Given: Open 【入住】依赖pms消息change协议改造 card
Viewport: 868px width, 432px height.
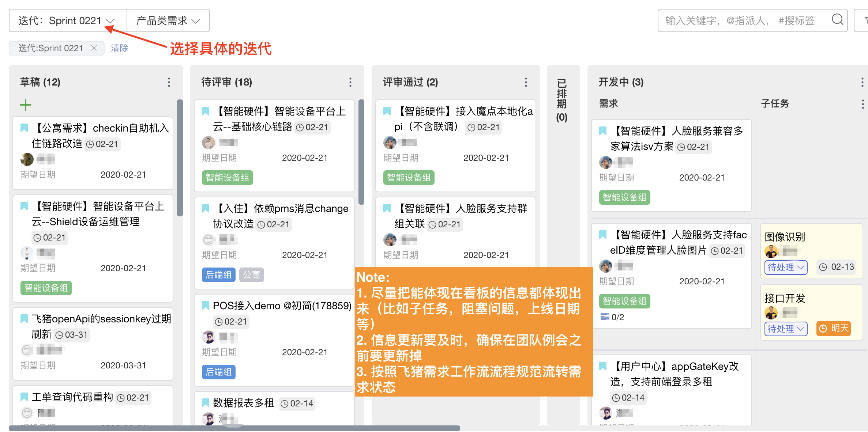Looking at the screenshot, I should (x=274, y=243).
